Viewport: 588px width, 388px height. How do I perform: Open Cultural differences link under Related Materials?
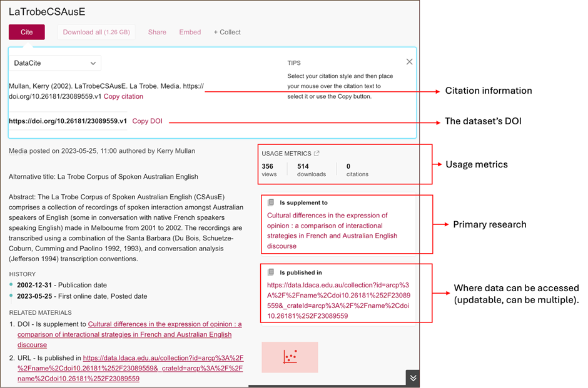click(x=129, y=334)
